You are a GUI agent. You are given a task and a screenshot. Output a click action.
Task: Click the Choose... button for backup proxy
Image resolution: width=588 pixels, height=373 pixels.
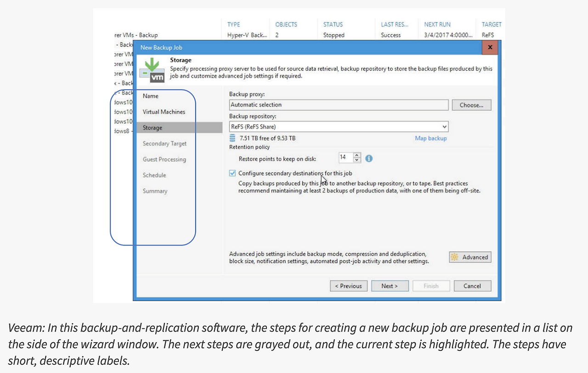471,105
